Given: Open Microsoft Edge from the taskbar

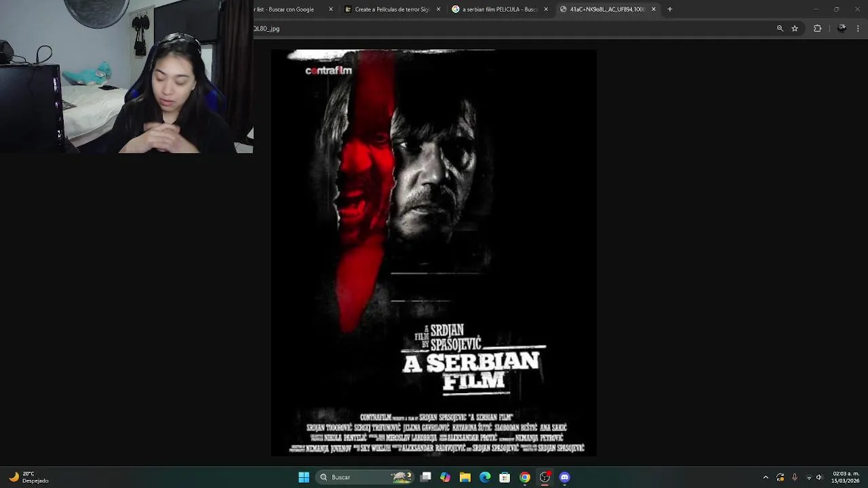Looking at the screenshot, I should coord(485,477).
